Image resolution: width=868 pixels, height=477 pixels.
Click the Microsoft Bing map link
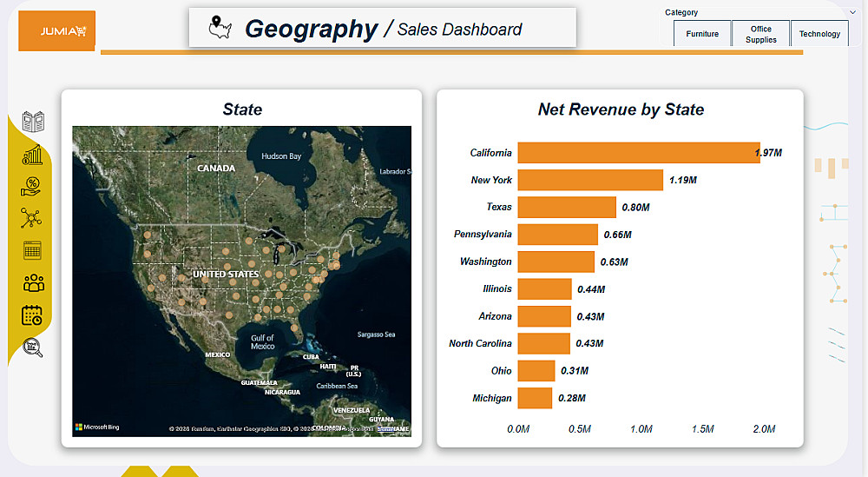[97, 427]
